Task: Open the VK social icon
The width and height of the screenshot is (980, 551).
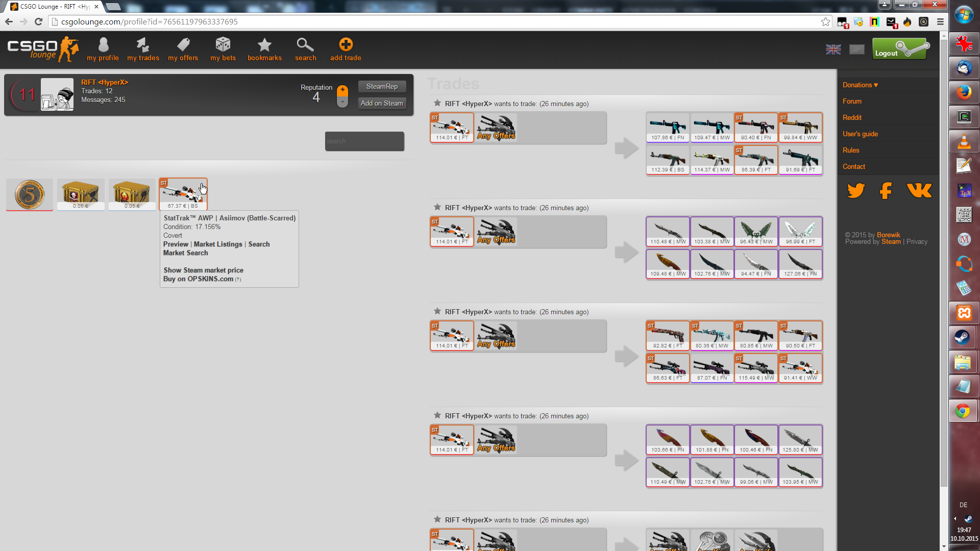Action: click(x=919, y=190)
